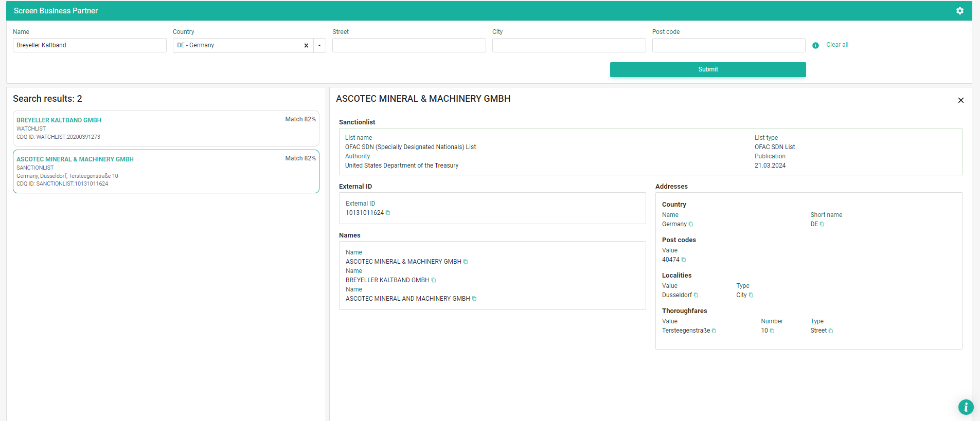Focus the City input field
Image resolution: width=980 pixels, height=421 pixels.
tap(569, 45)
